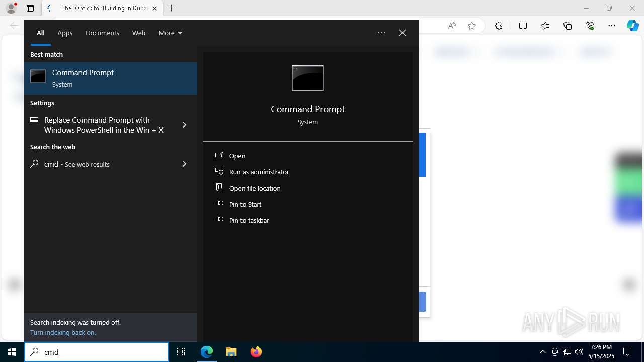644x362 pixels.
Task: Click the safety tray icon beside network
Action: tap(555, 352)
